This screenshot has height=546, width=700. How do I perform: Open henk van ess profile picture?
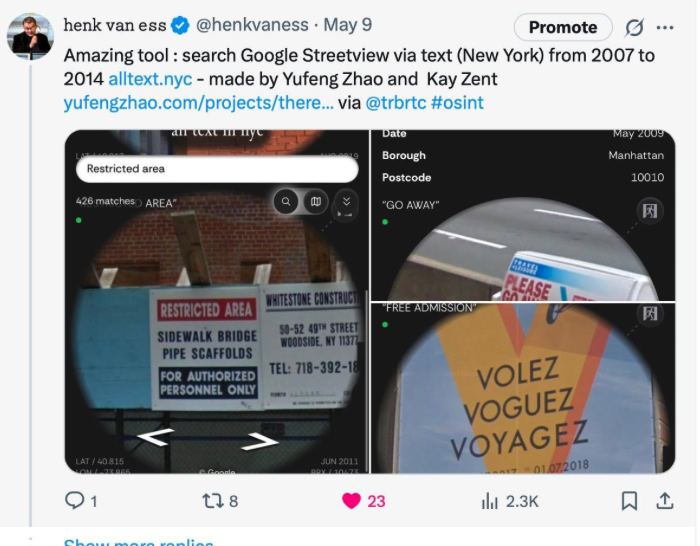30,36
